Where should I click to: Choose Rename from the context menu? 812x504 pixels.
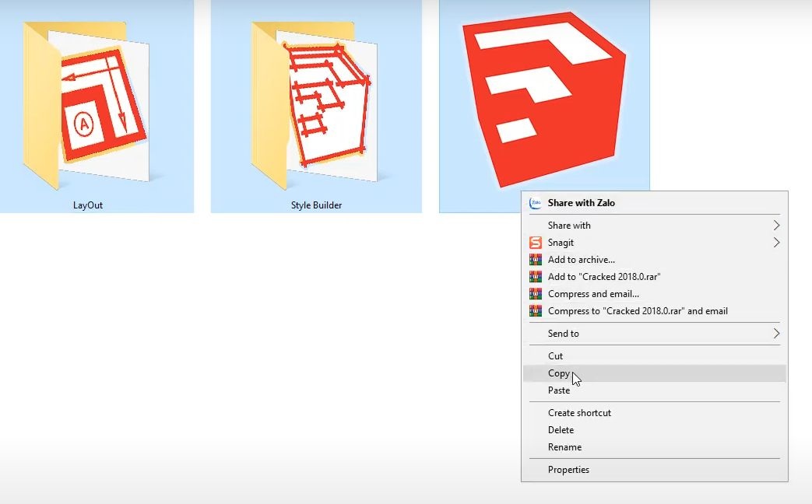point(655,447)
